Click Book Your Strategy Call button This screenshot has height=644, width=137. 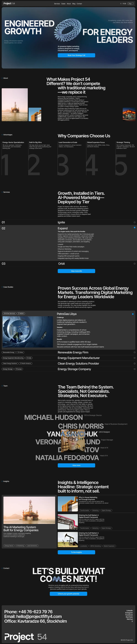[x=76, y=55]
